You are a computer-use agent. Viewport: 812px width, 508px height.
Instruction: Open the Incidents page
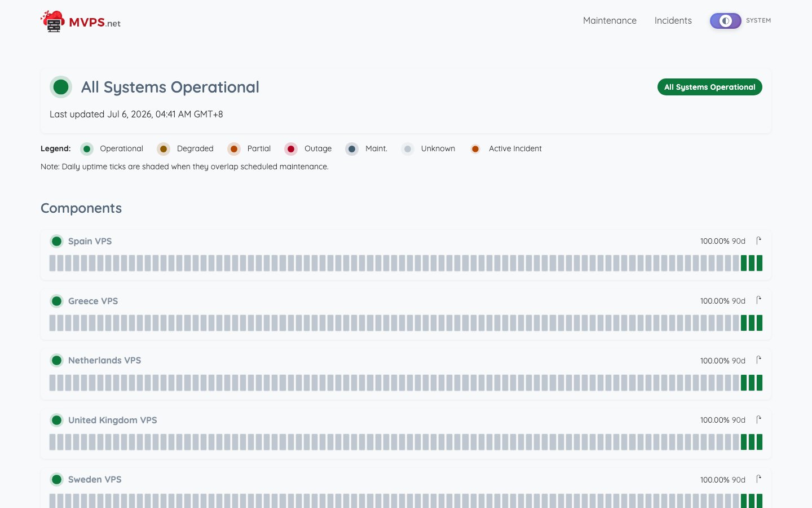pos(673,20)
